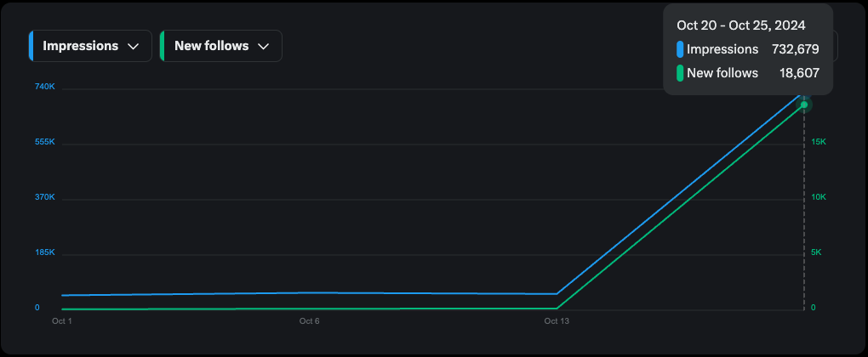
Task: Click the 740K left axis label
Action: 45,87
